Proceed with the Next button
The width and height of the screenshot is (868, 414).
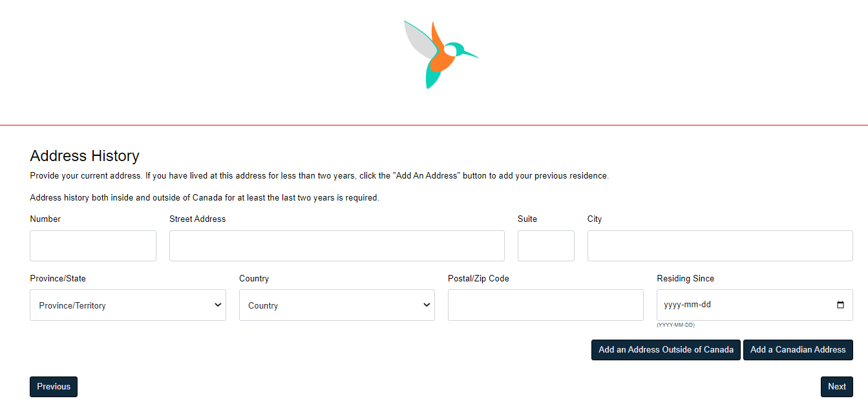837,387
